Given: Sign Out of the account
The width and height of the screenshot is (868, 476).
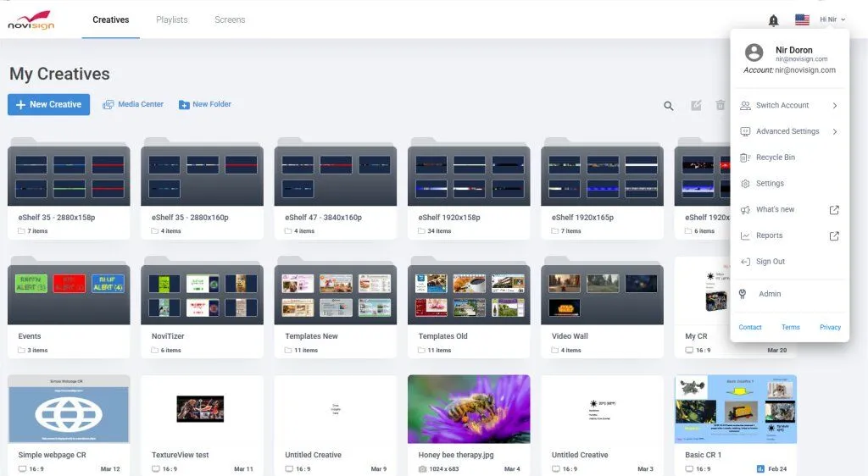Looking at the screenshot, I should click(770, 262).
